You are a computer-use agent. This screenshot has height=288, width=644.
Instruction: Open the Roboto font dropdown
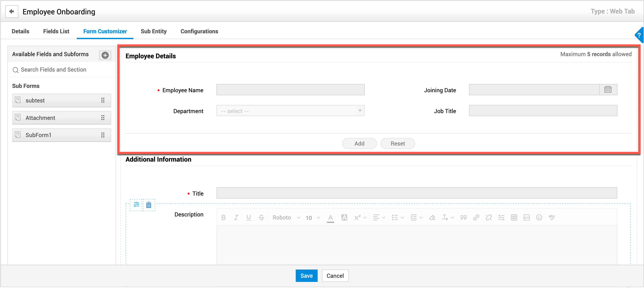tap(286, 218)
